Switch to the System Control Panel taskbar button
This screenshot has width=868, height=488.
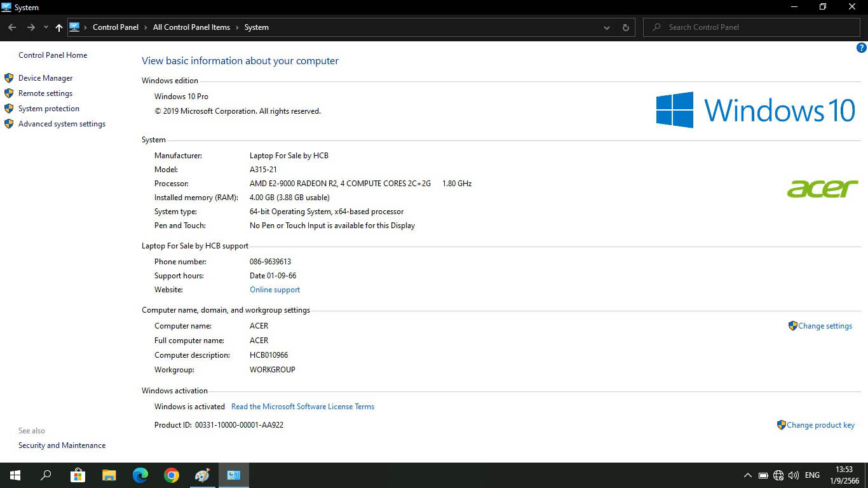coord(234,475)
